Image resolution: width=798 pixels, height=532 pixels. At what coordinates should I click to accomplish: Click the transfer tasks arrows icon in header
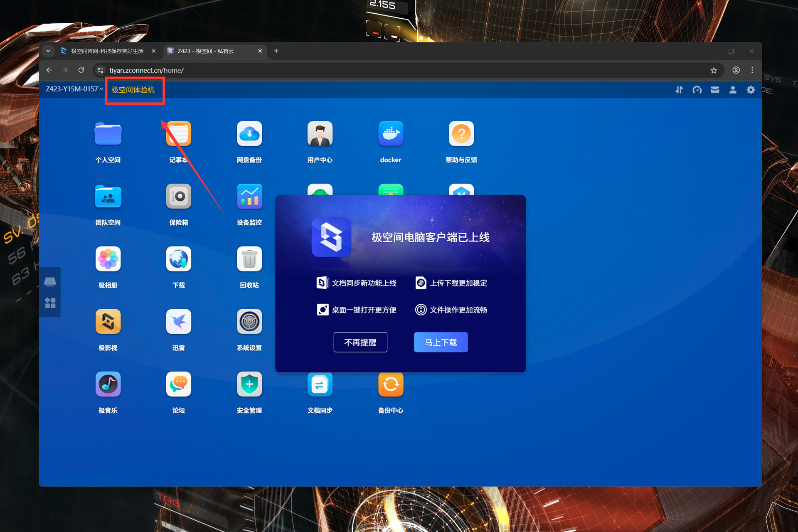679,90
